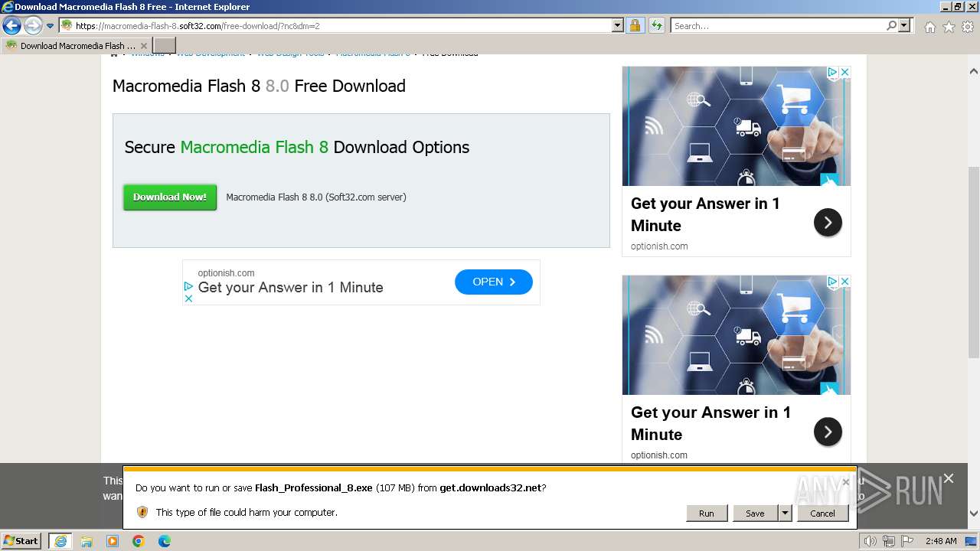This screenshot has width=980, height=551.
Task: Click the 2:48 AM system clock
Action: point(941,541)
